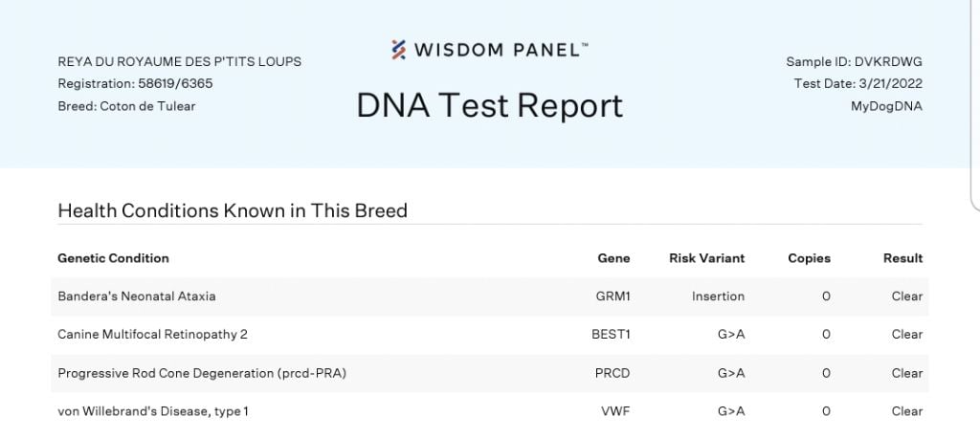Click the Sample ID DVKRDWG text

point(854,62)
